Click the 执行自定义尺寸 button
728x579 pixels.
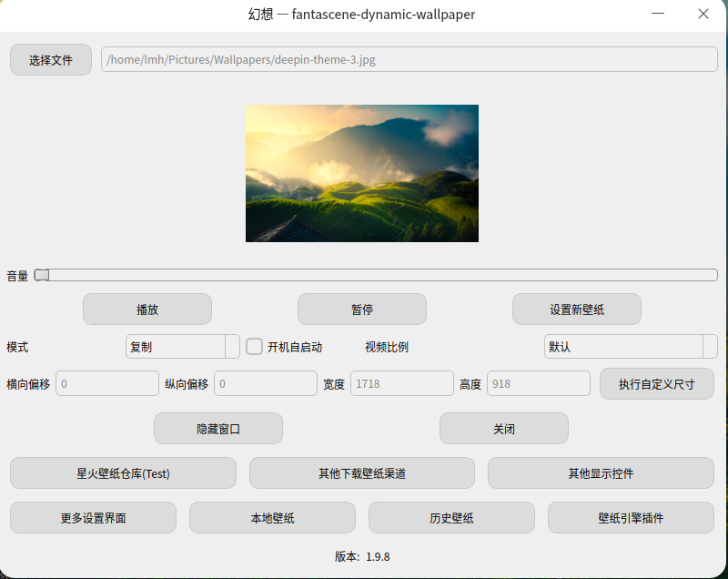click(656, 384)
